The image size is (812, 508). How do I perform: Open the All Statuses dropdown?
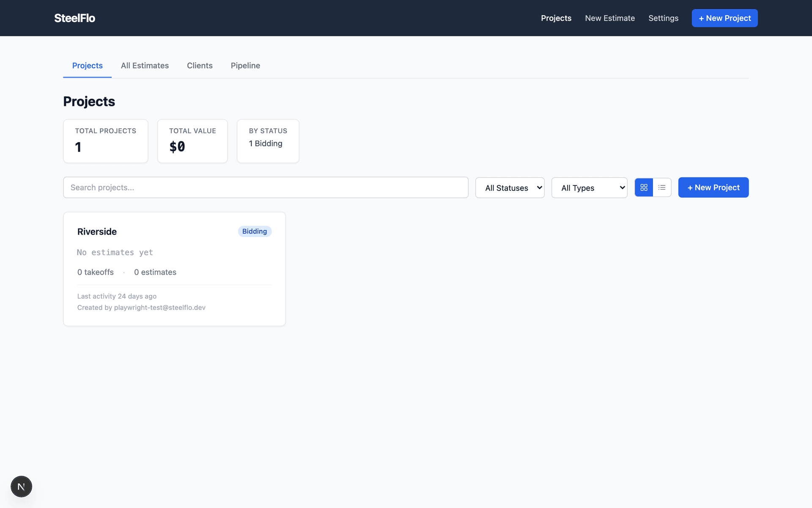(x=510, y=188)
